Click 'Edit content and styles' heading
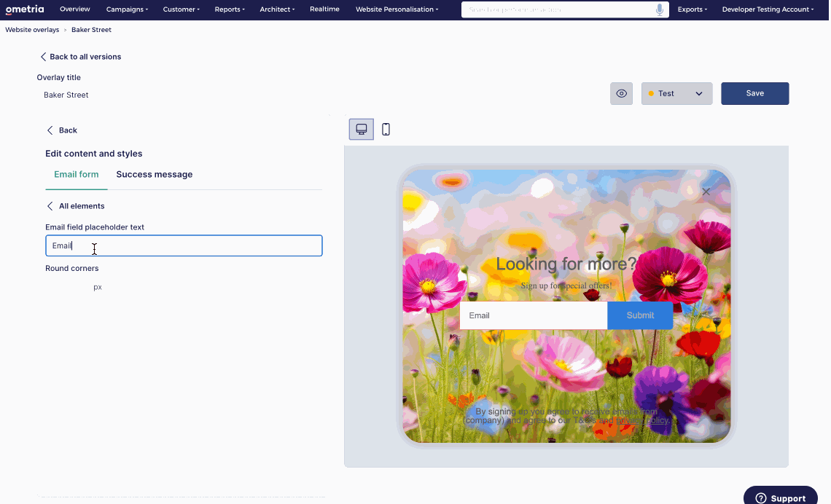Viewport: 831px width, 504px height. click(94, 154)
